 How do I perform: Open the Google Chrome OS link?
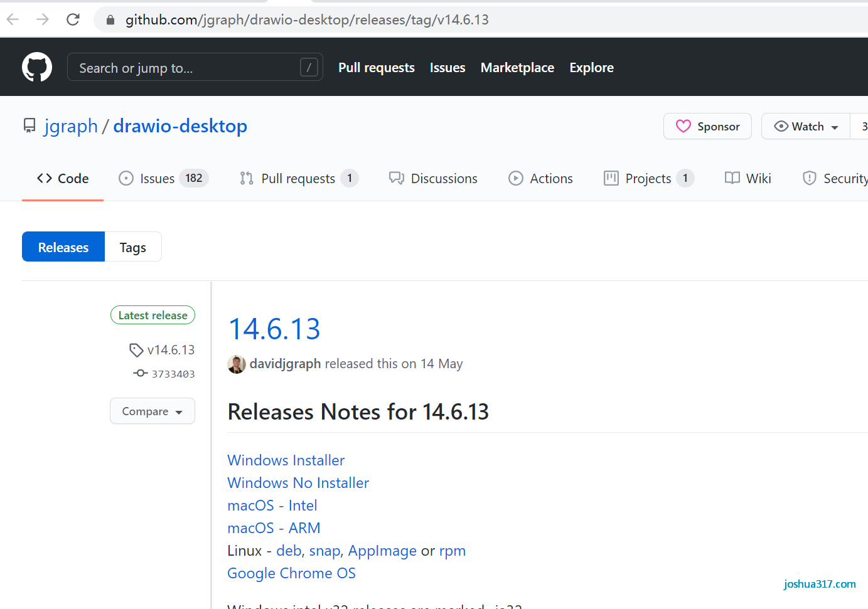(x=292, y=573)
